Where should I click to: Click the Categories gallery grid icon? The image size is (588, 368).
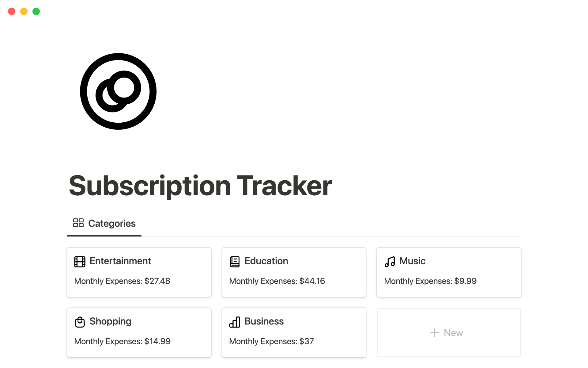(78, 223)
